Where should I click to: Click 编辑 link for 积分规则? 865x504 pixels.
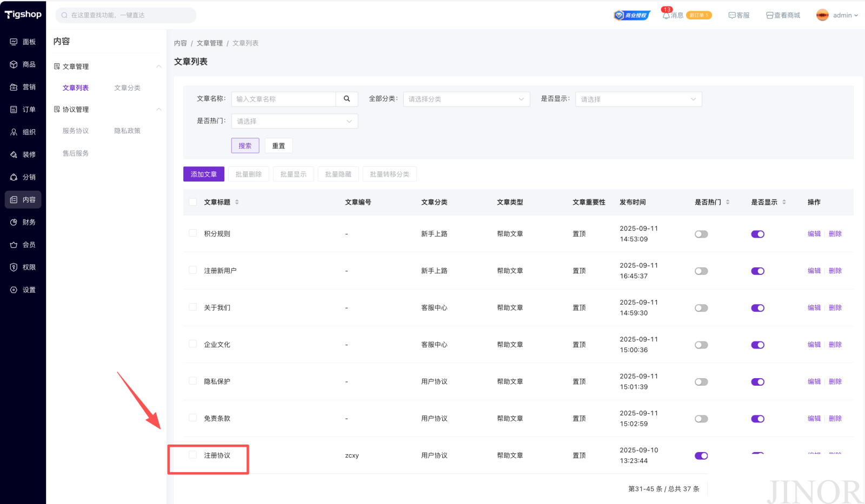point(814,234)
